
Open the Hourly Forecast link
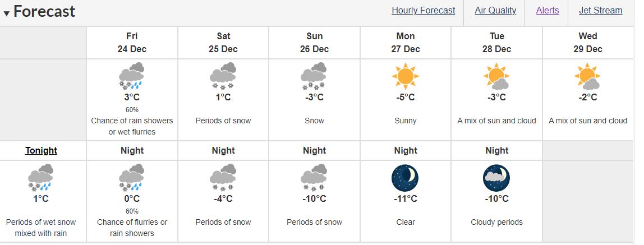(424, 11)
